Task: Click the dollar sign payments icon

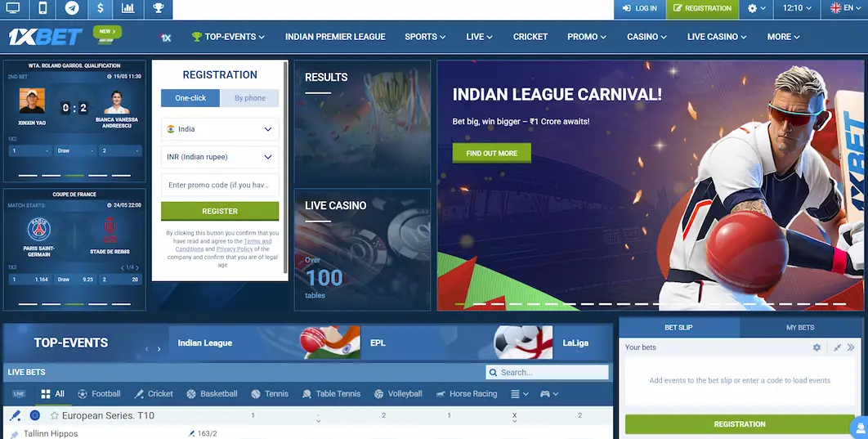Action: click(x=100, y=8)
